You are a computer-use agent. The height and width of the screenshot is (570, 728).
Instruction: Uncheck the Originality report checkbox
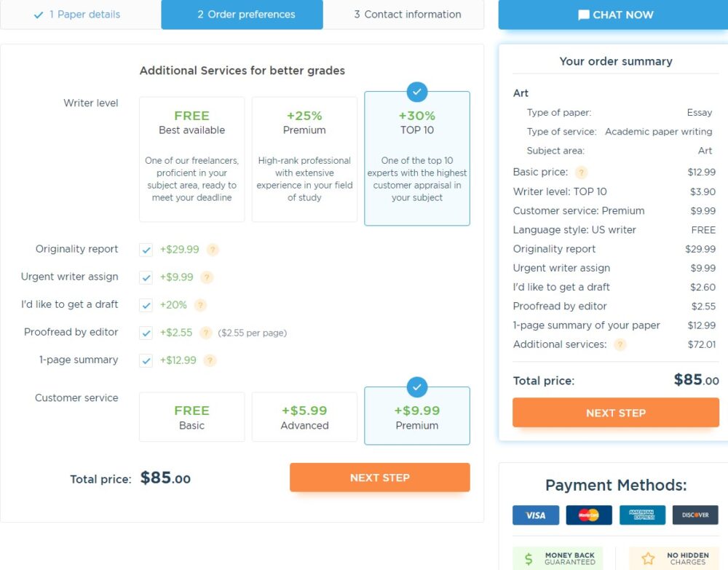[146, 250]
